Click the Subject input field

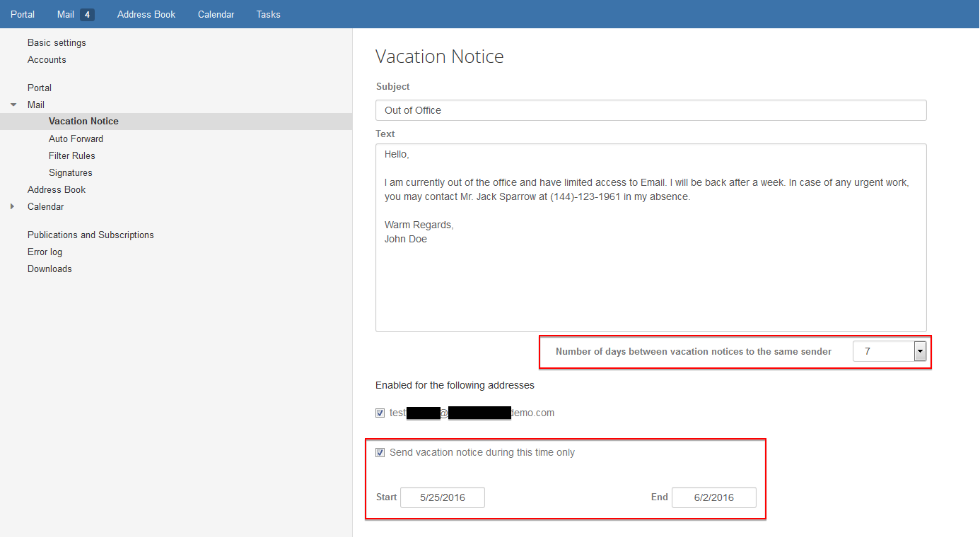point(651,110)
